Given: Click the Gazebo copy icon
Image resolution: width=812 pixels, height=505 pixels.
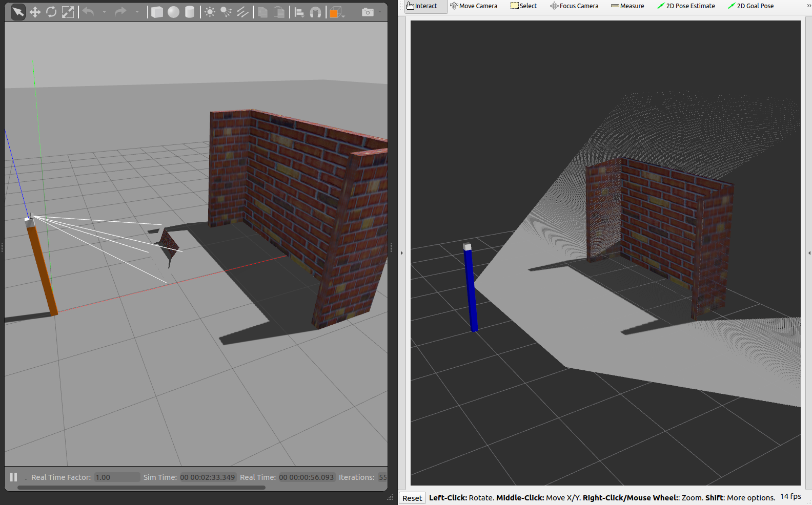Looking at the screenshot, I should point(263,12).
